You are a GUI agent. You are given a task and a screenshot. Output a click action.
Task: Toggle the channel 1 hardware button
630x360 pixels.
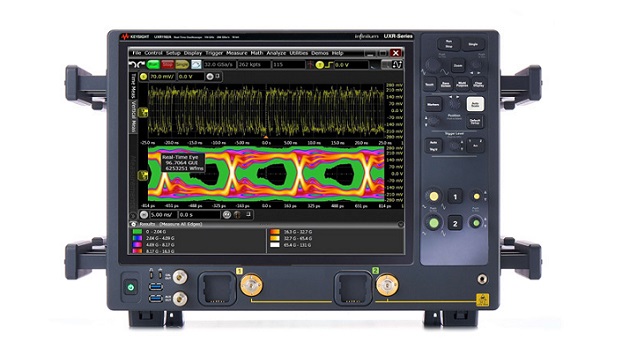tap(455, 197)
